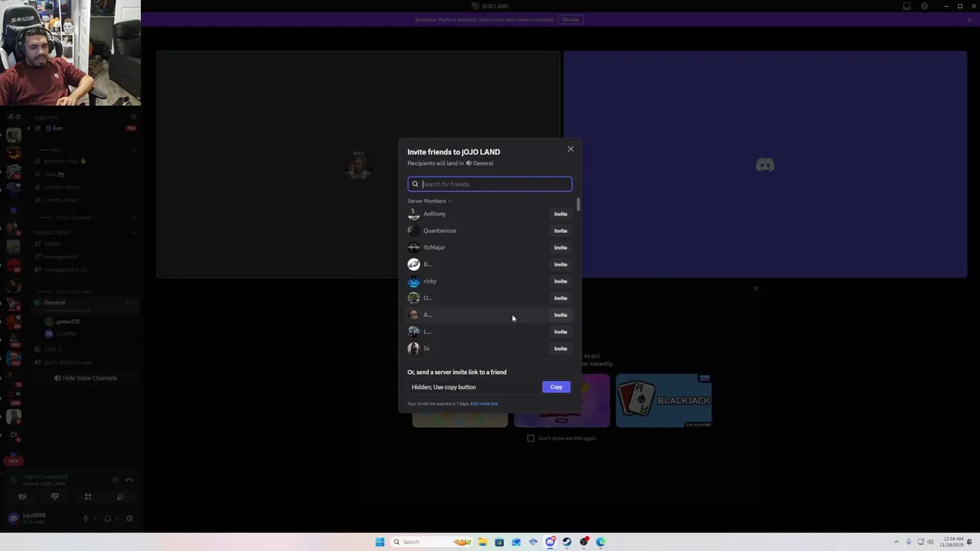Close the activities suggestion panel
This screenshot has height=551, width=980.
[756, 289]
